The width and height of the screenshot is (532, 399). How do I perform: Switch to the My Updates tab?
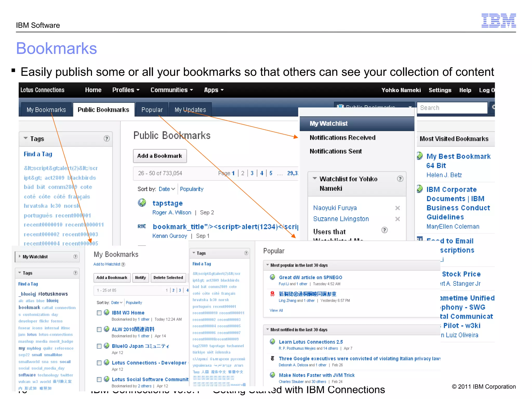coord(190,110)
